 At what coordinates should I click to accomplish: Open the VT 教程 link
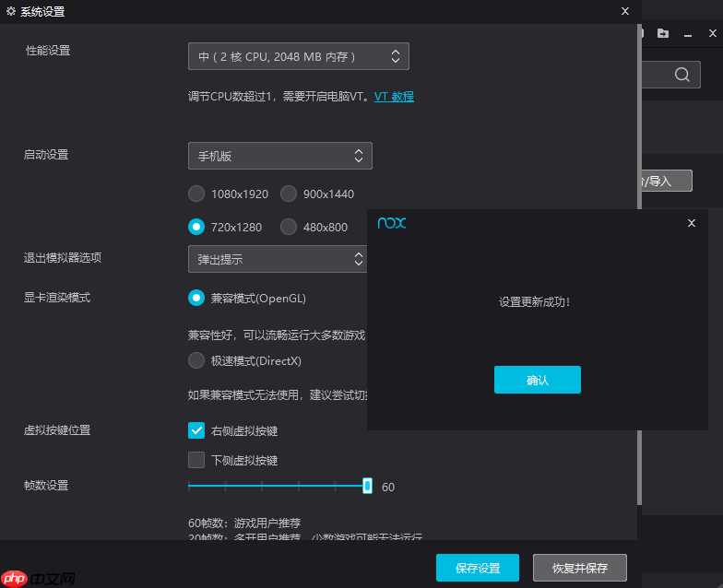point(394,96)
